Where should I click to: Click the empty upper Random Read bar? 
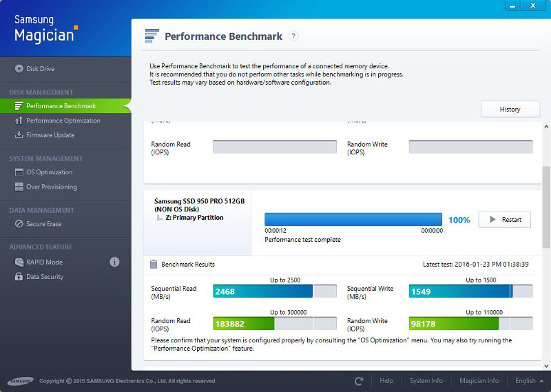pos(274,147)
